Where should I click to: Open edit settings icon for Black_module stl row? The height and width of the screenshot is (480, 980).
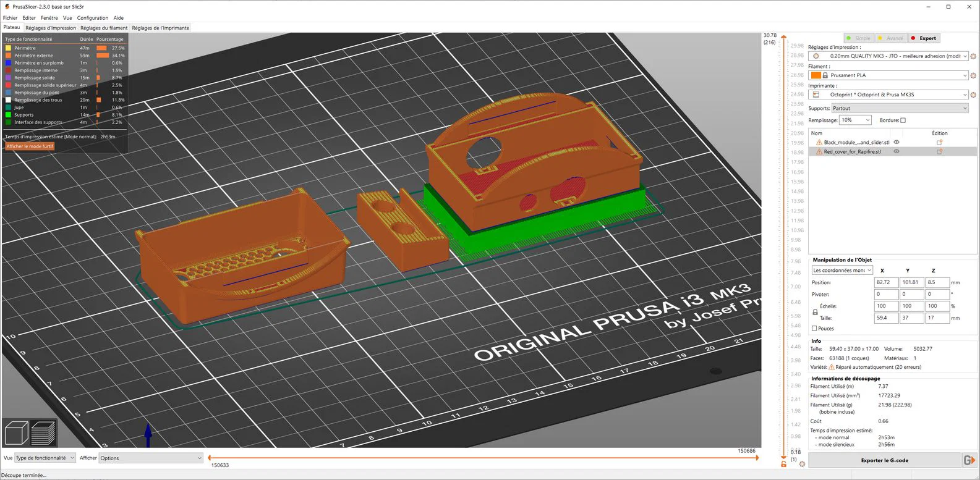939,142
